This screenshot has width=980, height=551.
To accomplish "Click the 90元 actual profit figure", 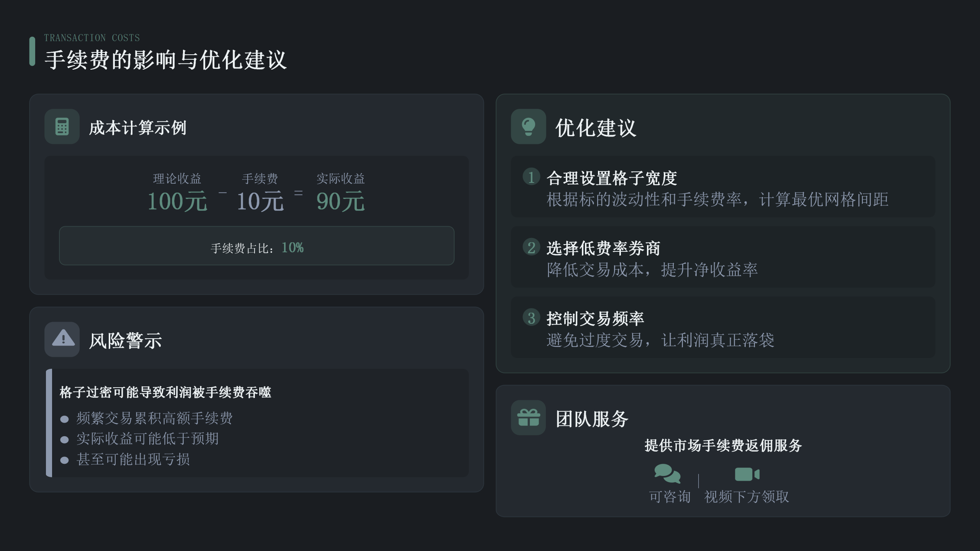I will pyautogui.click(x=340, y=201).
